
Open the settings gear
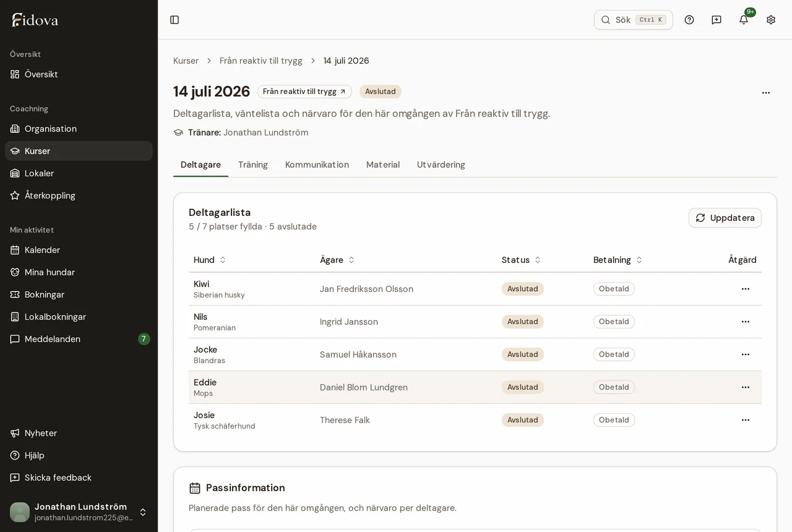pos(771,20)
